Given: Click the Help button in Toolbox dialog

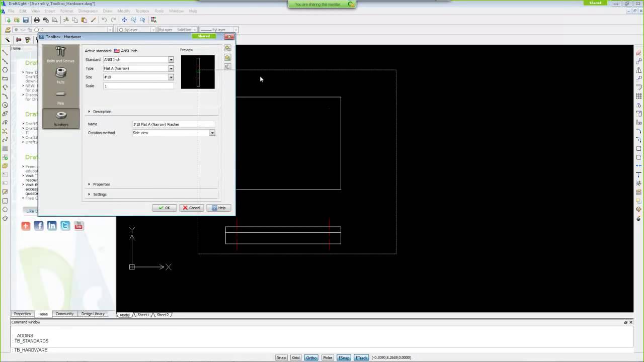Looking at the screenshot, I should coord(219,208).
